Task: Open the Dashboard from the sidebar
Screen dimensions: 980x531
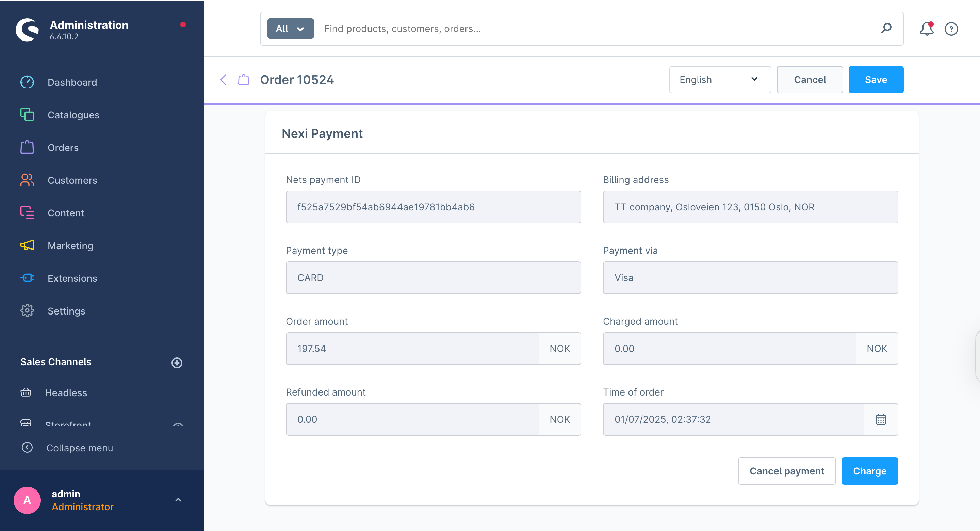Action: 72,82
